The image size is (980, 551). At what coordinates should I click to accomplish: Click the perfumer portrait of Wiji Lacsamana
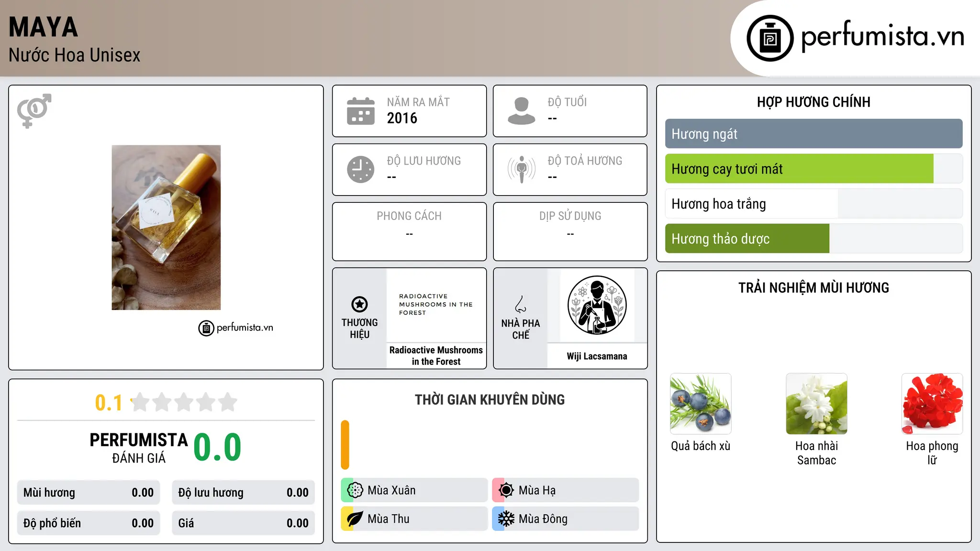597,305
